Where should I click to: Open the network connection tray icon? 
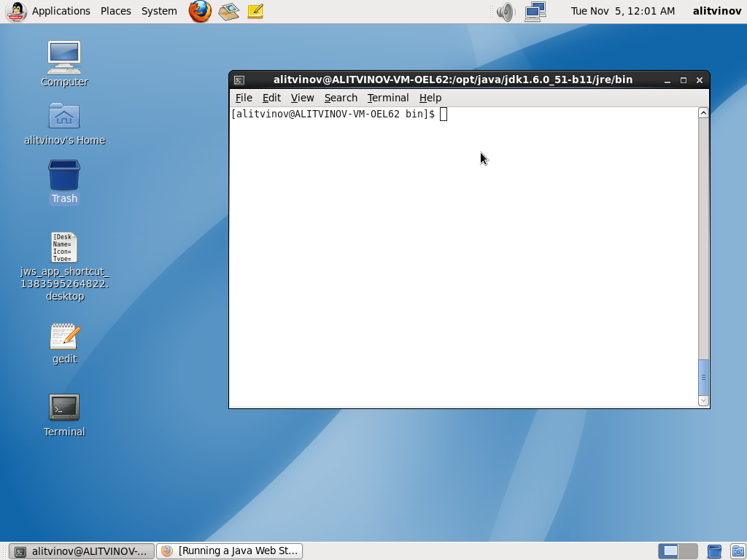(x=535, y=11)
